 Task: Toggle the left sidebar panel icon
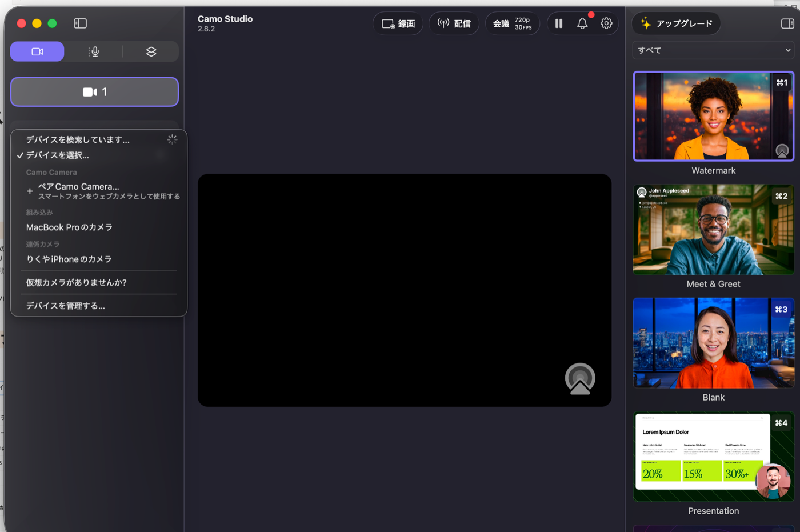click(80, 23)
